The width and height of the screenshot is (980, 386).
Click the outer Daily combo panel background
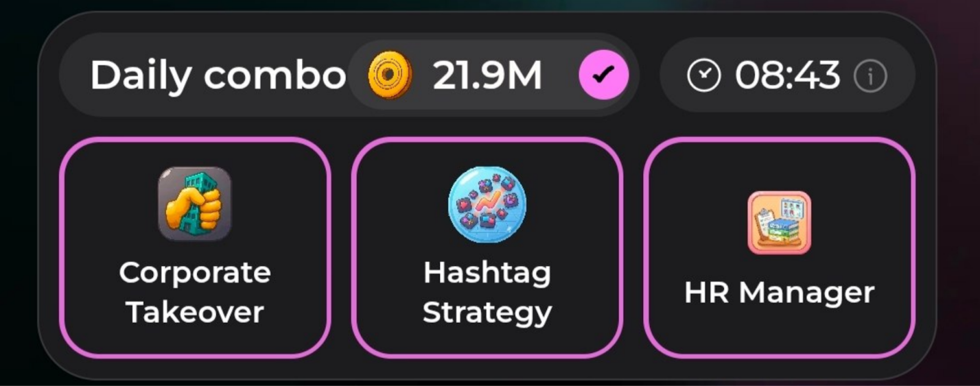[x=487, y=196]
